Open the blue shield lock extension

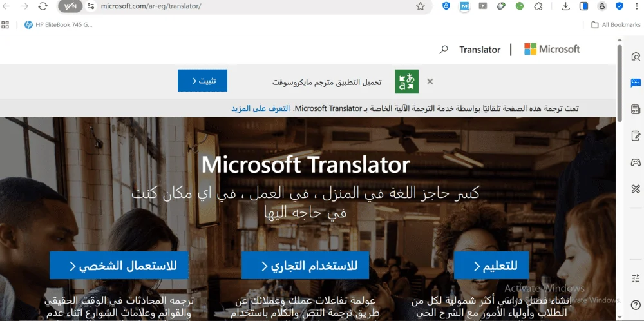446,6
